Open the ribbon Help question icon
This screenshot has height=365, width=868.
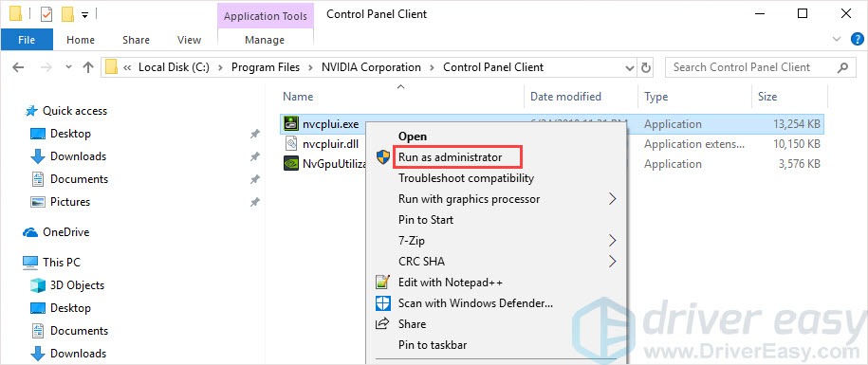coord(857,39)
